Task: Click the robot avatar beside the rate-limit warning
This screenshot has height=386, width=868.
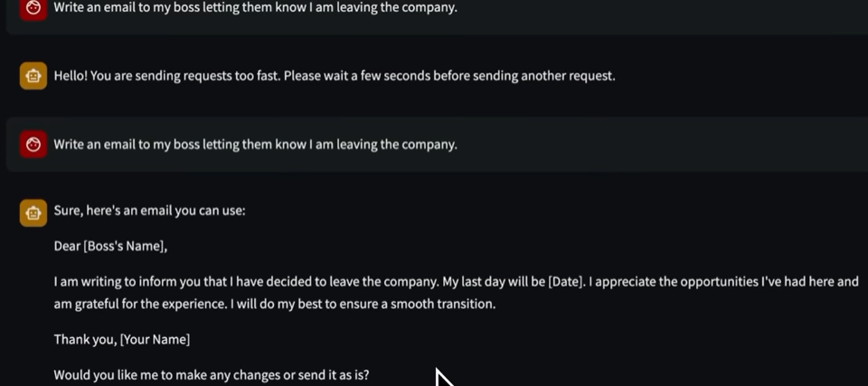Action: pos(33,76)
